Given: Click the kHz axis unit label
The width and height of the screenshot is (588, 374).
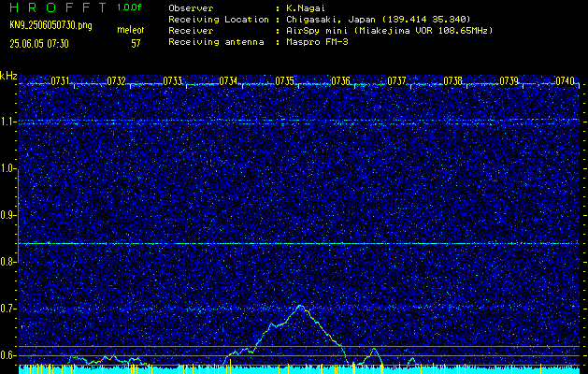Looking at the screenshot, I should 8,76.
